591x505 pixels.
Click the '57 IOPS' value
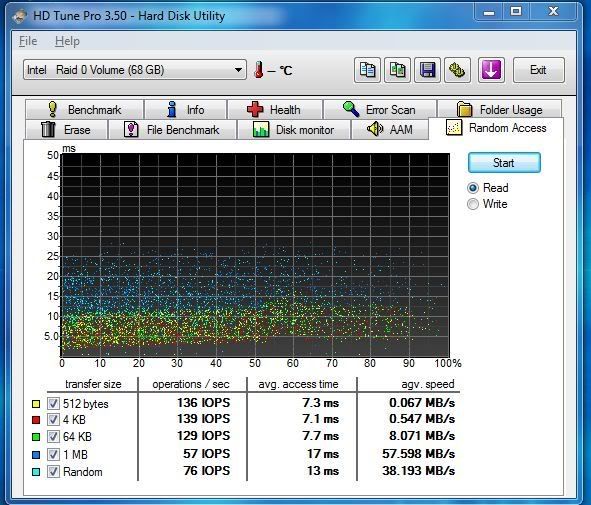pyautogui.click(x=207, y=453)
